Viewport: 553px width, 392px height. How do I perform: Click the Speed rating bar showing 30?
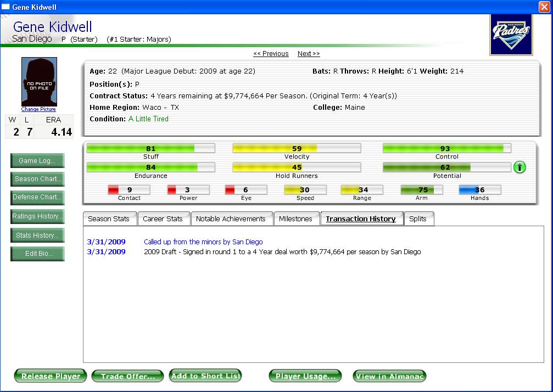[x=305, y=189]
